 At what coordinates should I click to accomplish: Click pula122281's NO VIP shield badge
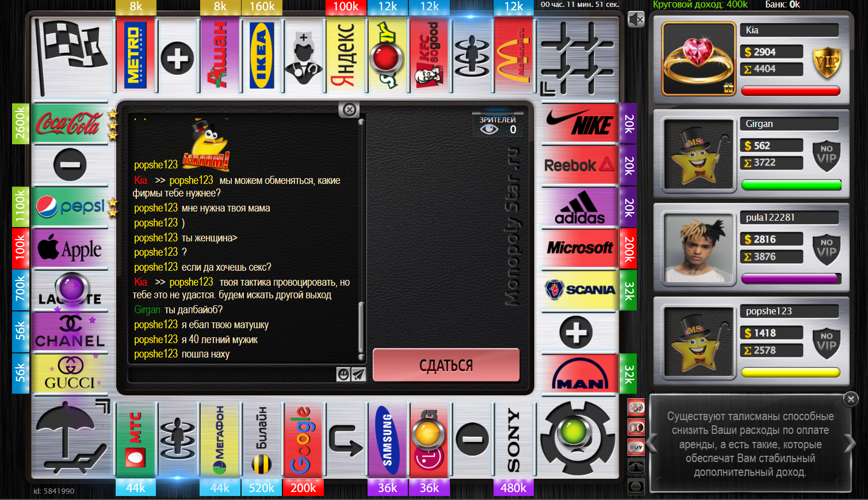tap(827, 249)
